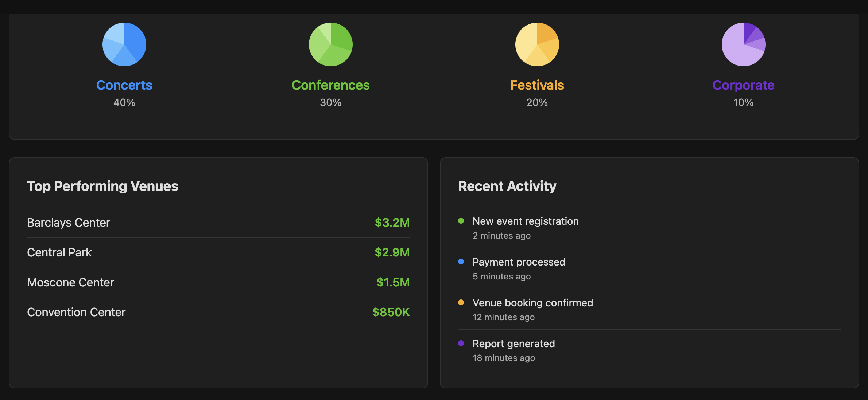The image size is (868, 400).
Task: Select orange dot beside Venue booking confirmed
Action: coord(461,302)
